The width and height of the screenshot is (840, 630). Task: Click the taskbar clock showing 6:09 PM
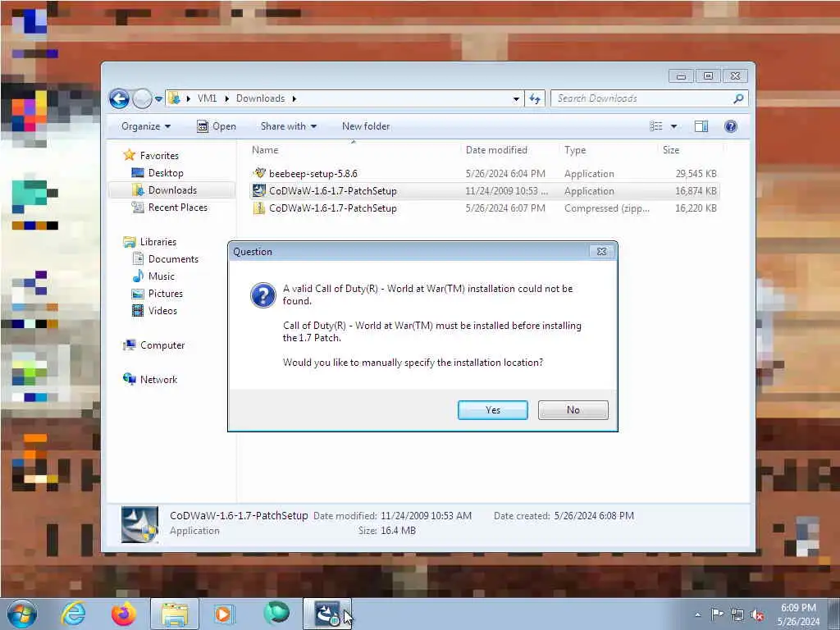pos(798,614)
